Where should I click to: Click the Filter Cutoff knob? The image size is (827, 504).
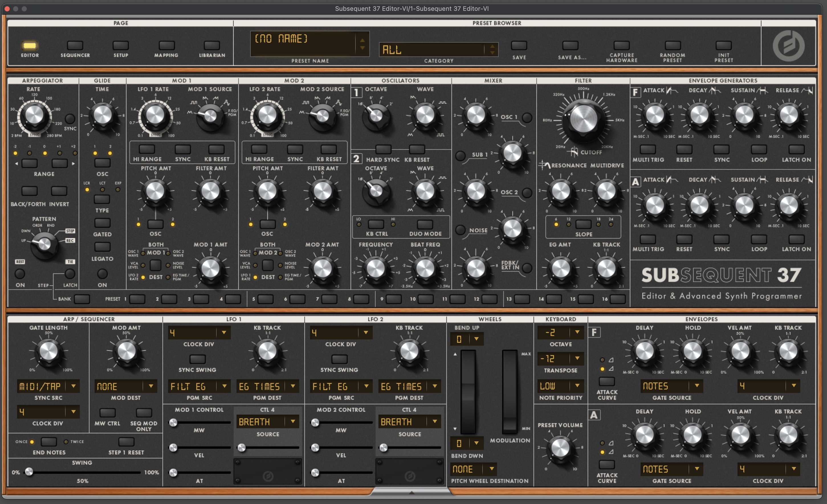(583, 119)
